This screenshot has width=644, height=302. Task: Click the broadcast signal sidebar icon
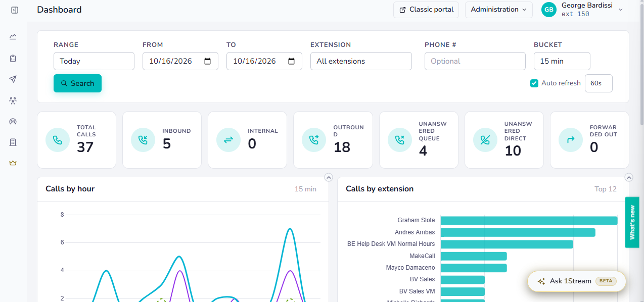point(13,121)
